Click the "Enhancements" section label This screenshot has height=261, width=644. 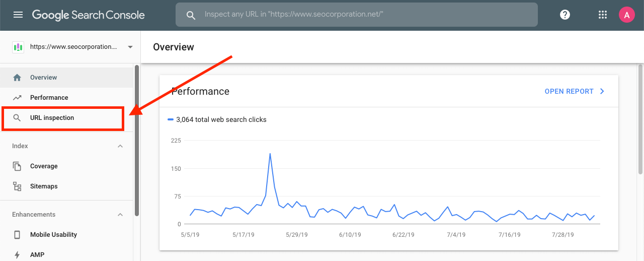pyautogui.click(x=34, y=215)
